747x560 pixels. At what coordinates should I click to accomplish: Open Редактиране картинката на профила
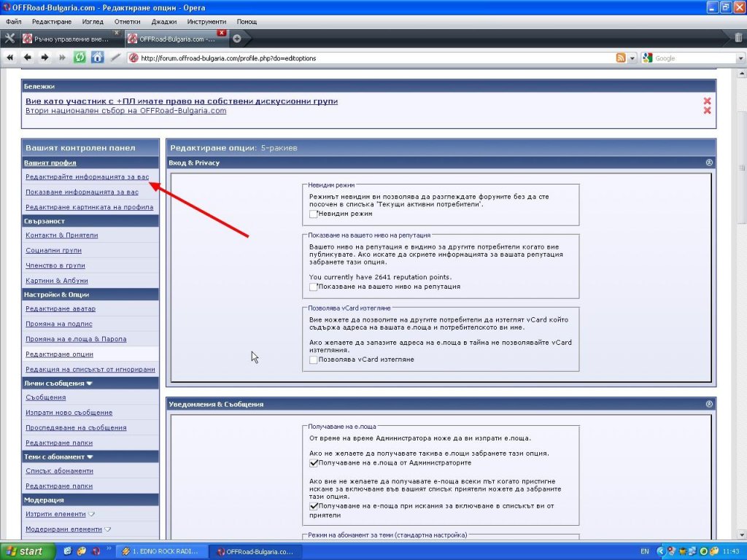(x=90, y=207)
